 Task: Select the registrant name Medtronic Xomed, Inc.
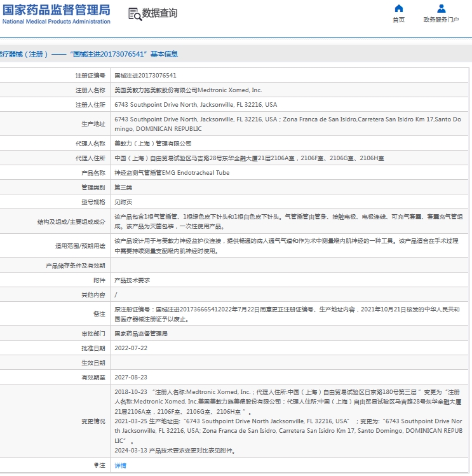tap(188, 90)
